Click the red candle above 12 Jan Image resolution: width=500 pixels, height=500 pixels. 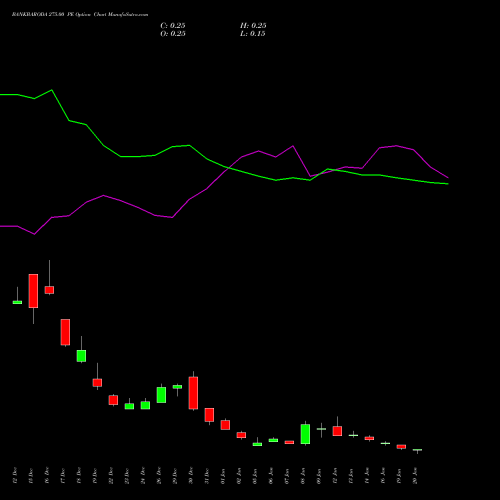point(337,431)
